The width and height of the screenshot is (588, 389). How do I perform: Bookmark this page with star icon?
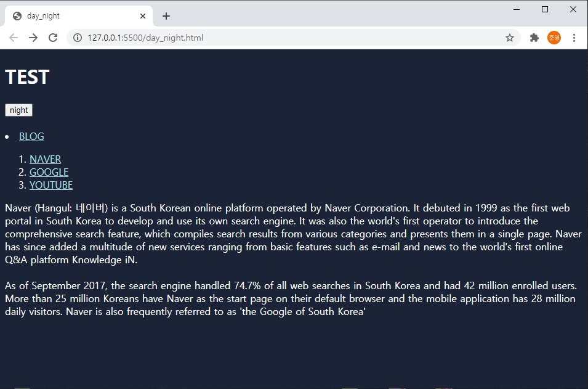pyautogui.click(x=509, y=38)
